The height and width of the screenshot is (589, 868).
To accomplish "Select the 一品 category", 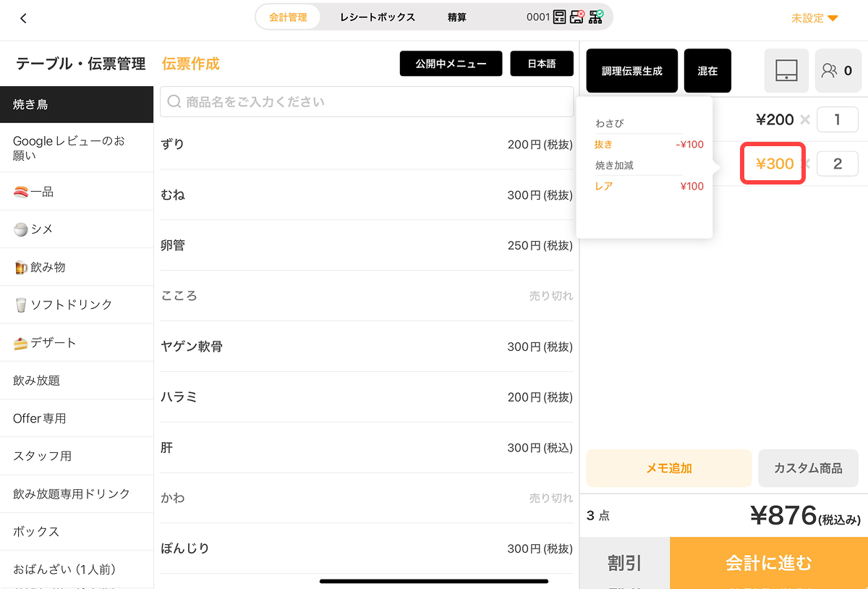I will click(x=77, y=192).
